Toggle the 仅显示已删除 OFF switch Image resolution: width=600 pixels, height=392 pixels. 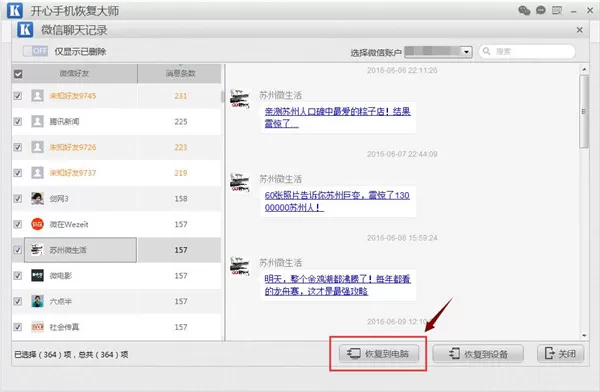36,51
